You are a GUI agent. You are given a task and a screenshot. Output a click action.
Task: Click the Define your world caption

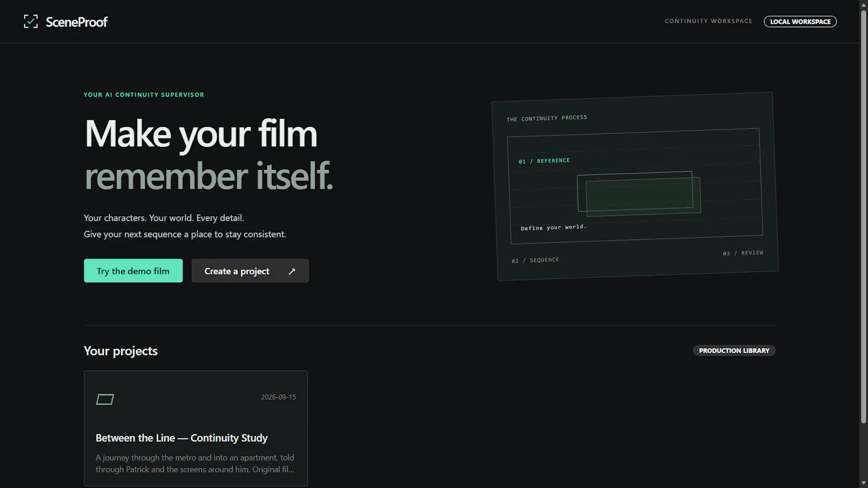click(x=553, y=227)
